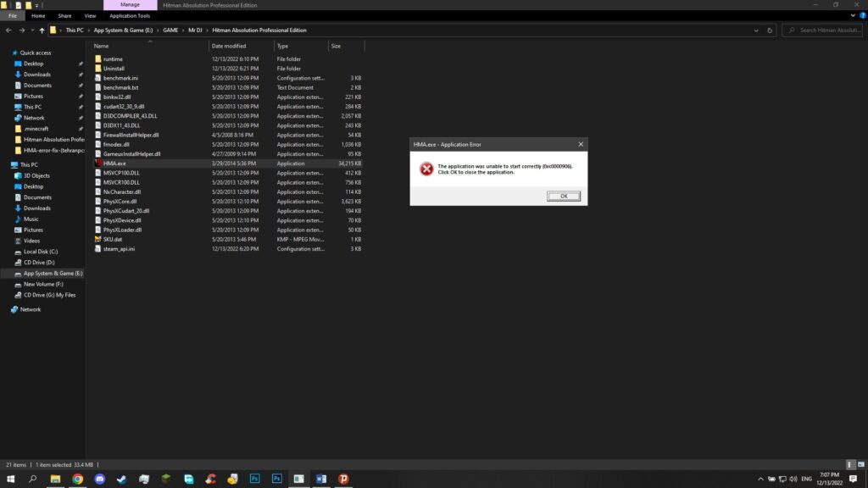
Task: Switch to large icons view in status bar
Action: (x=861, y=465)
